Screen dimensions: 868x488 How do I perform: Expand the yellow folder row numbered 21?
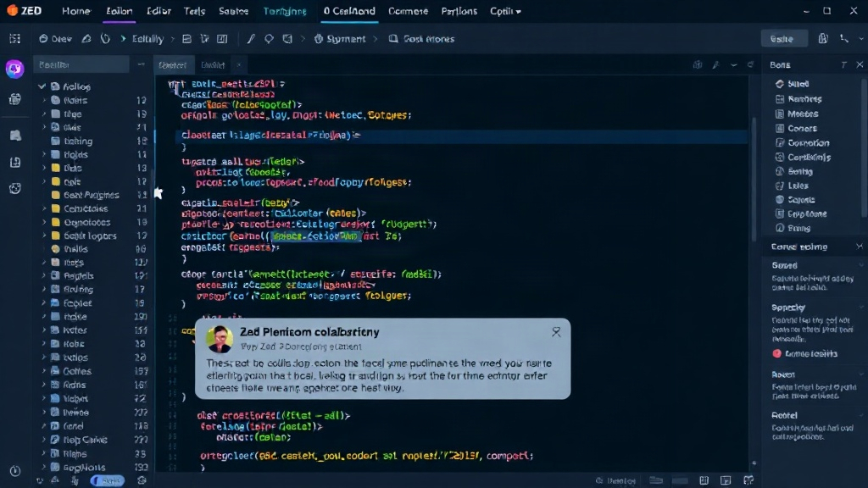click(x=44, y=208)
